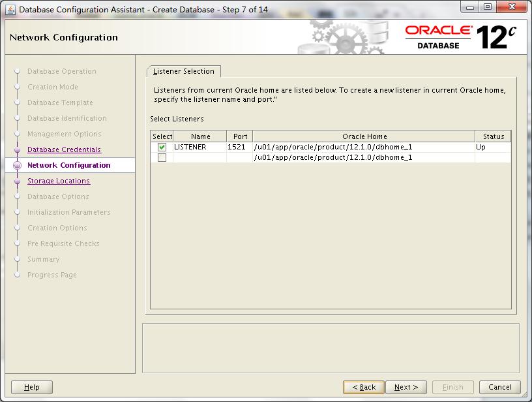Click the Select column header
532x402 pixels.
click(162, 136)
